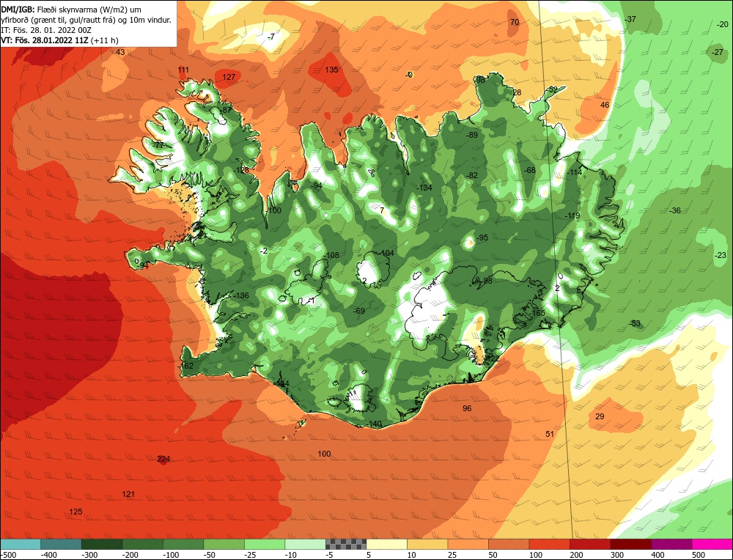The width and height of the screenshot is (733, 560).
Task: Click the '-136' value in west Iceland
Action: coord(241,296)
